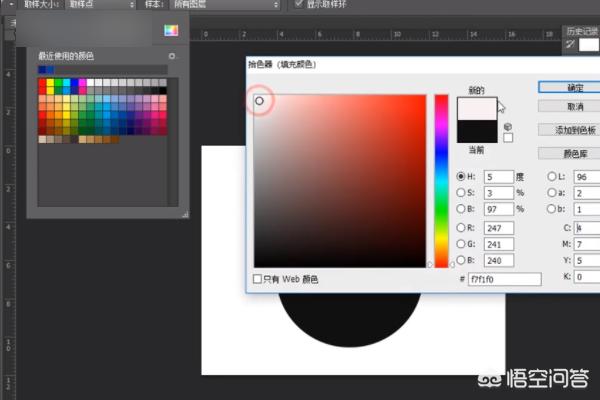The image size is (600, 400).
Task: Pick the yellow swatch in first palette row
Action: [50, 82]
